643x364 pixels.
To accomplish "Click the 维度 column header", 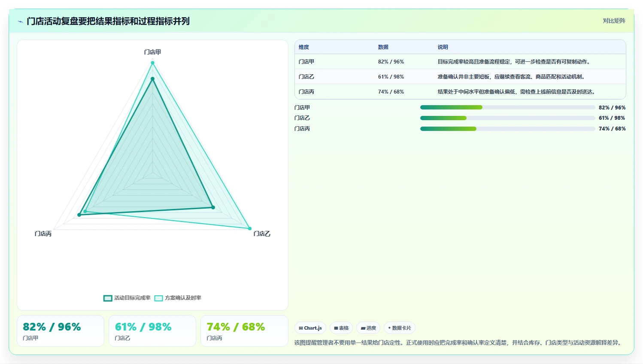I will click(x=304, y=47).
